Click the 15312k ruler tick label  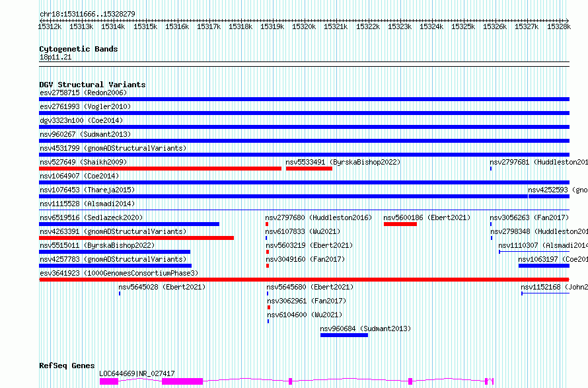tap(50, 26)
